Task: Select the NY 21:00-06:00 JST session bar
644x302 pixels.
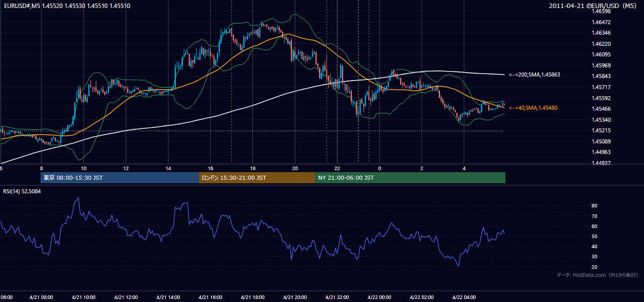Action: tap(410, 178)
